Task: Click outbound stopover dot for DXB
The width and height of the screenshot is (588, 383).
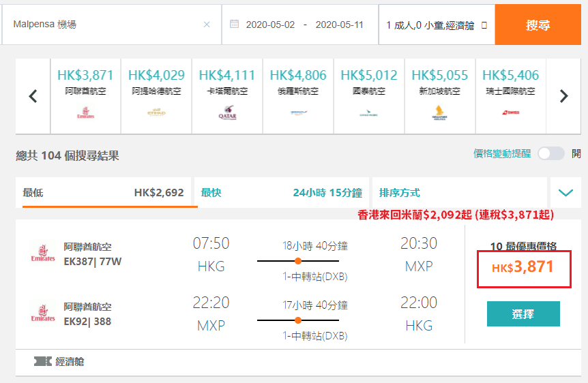Action: pyautogui.click(x=298, y=261)
